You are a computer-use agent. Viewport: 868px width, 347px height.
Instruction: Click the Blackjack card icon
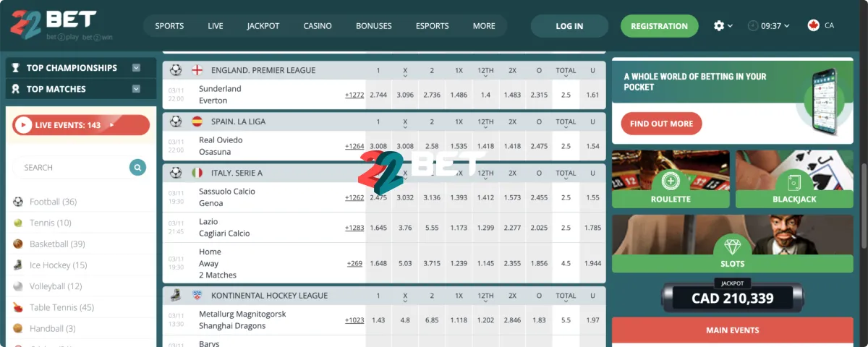tap(794, 181)
